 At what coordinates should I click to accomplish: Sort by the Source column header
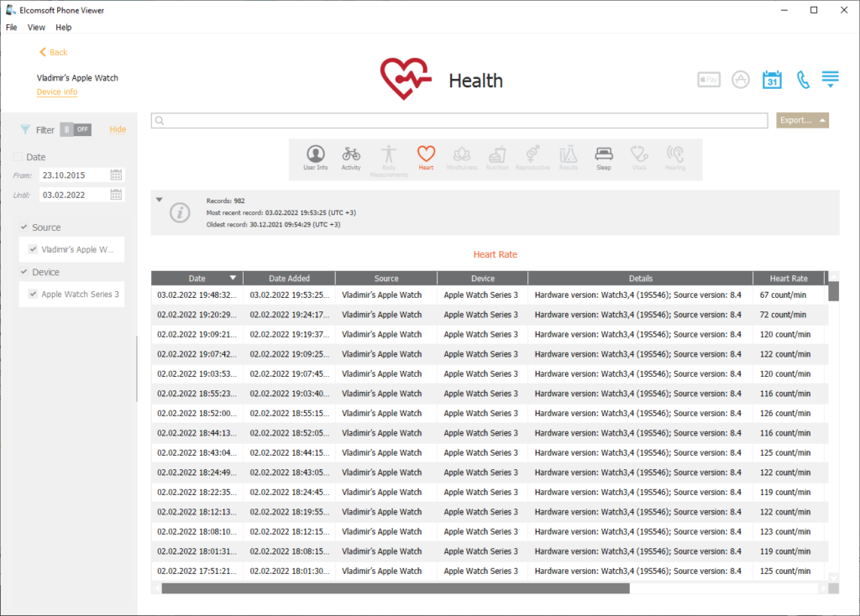tap(386, 279)
